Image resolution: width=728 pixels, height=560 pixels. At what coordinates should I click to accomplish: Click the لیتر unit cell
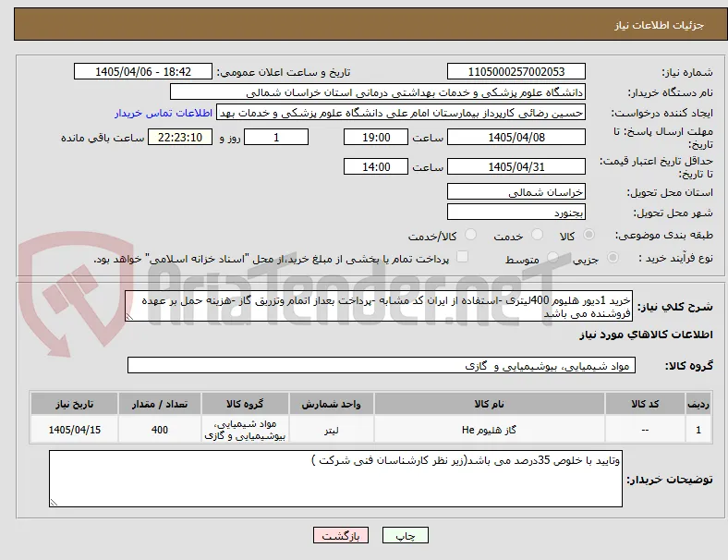pos(331,430)
